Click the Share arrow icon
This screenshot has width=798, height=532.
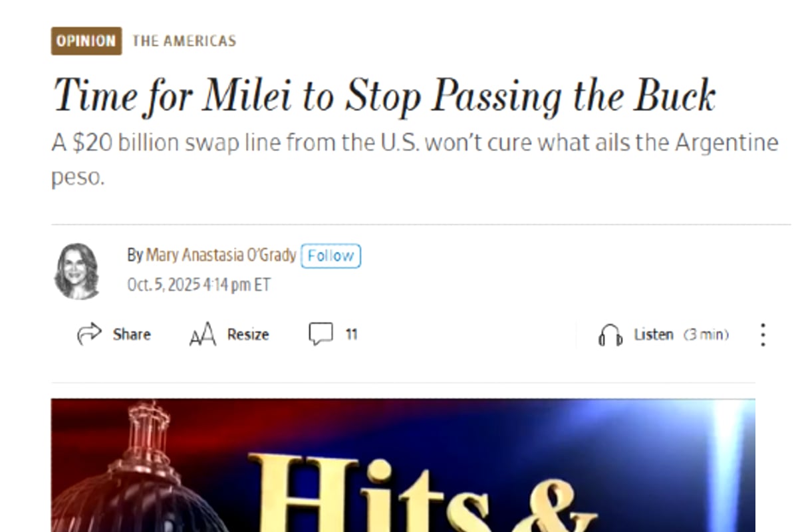coord(89,334)
